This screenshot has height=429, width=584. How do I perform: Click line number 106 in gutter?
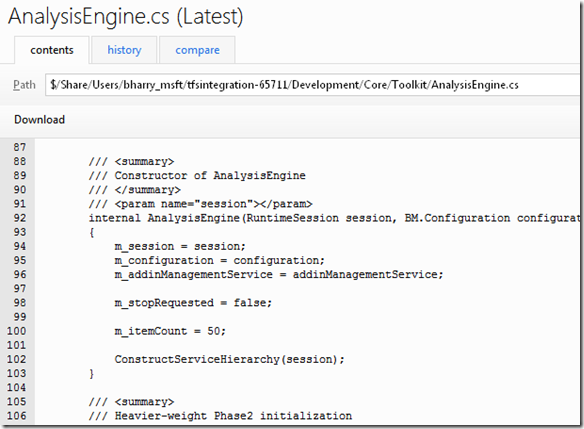(x=17, y=416)
